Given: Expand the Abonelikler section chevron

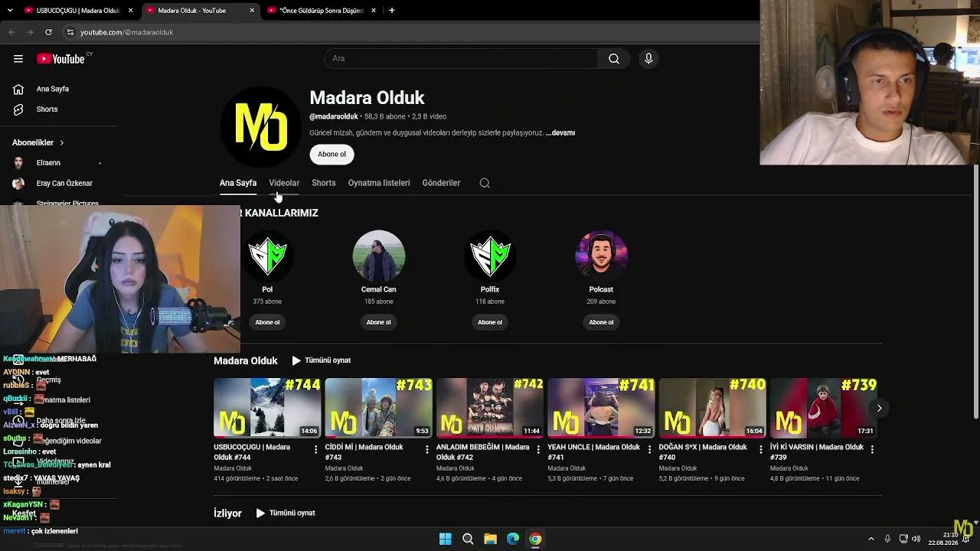Looking at the screenshot, I should pos(62,142).
